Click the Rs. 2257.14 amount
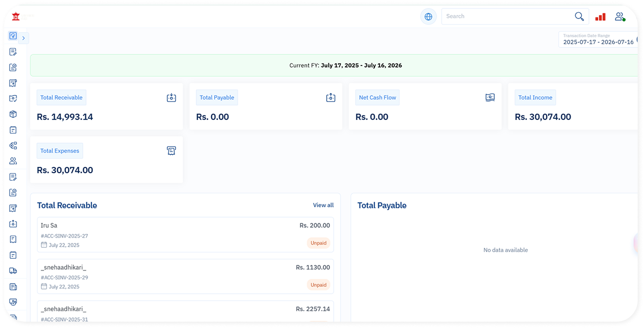The image size is (644, 328). coord(313,309)
